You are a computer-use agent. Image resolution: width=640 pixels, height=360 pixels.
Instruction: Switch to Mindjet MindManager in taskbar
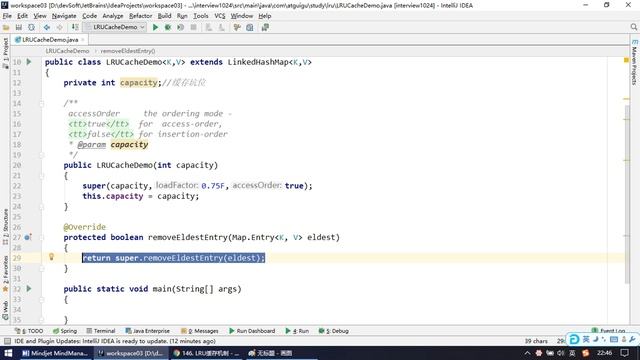pos(55,353)
